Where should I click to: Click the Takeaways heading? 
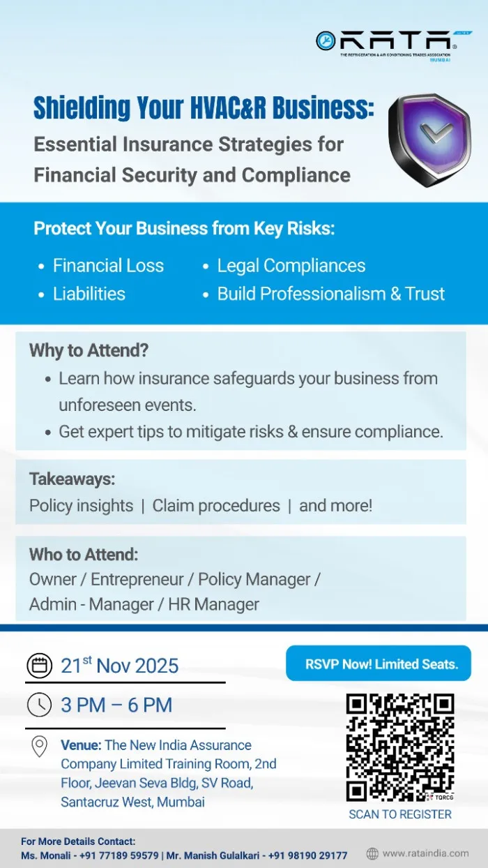point(72,479)
